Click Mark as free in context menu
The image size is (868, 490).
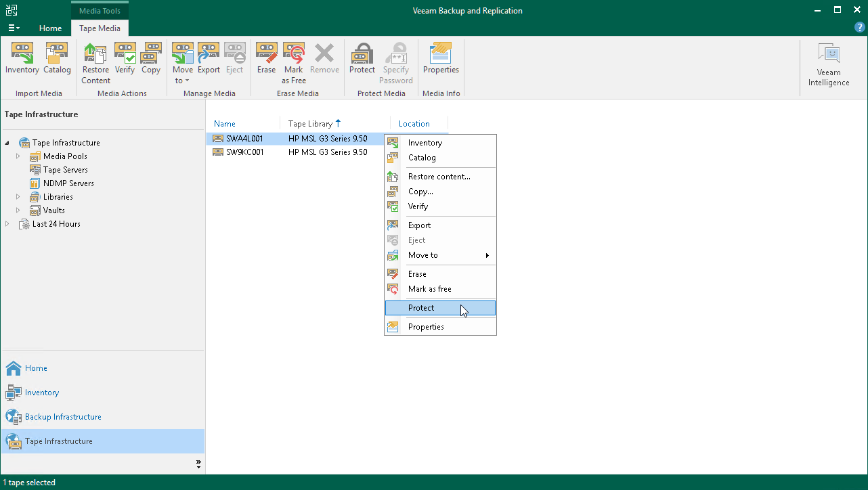pyautogui.click(x=440, y=289)
